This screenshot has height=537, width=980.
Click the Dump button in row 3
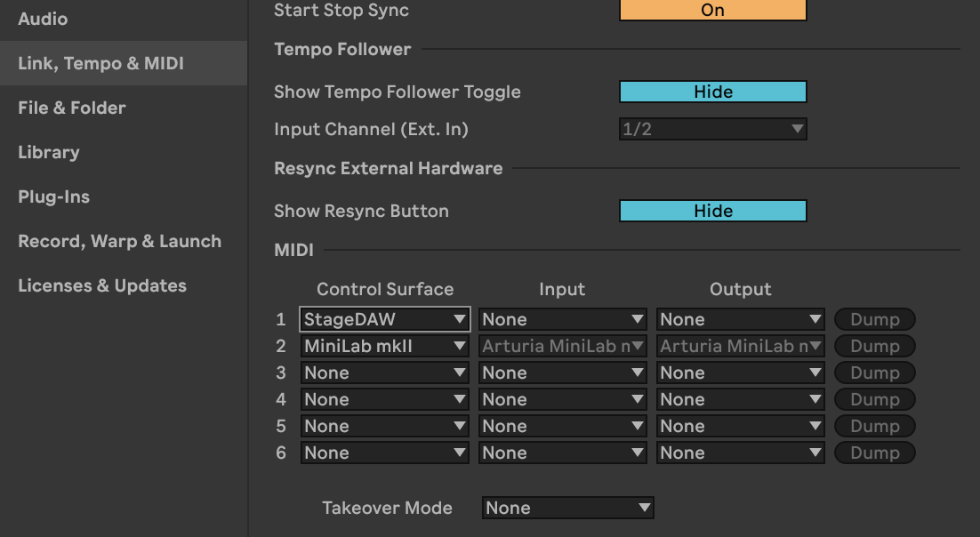click(x=874, y=373)
